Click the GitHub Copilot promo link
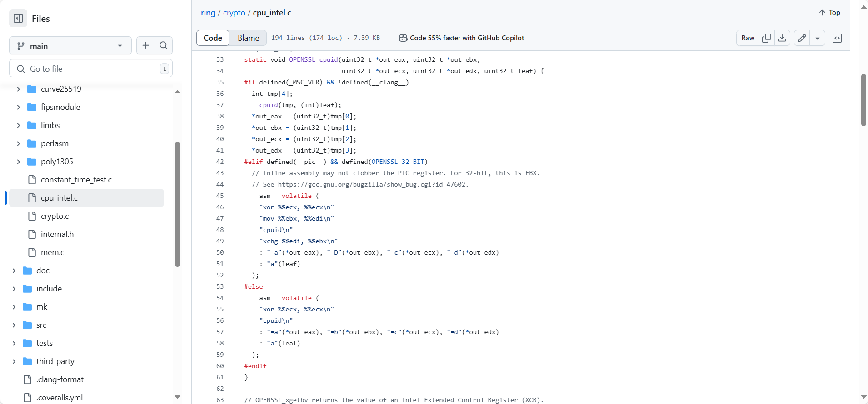Viewport: 868px width, 404px height. click(x=461, y=38)
